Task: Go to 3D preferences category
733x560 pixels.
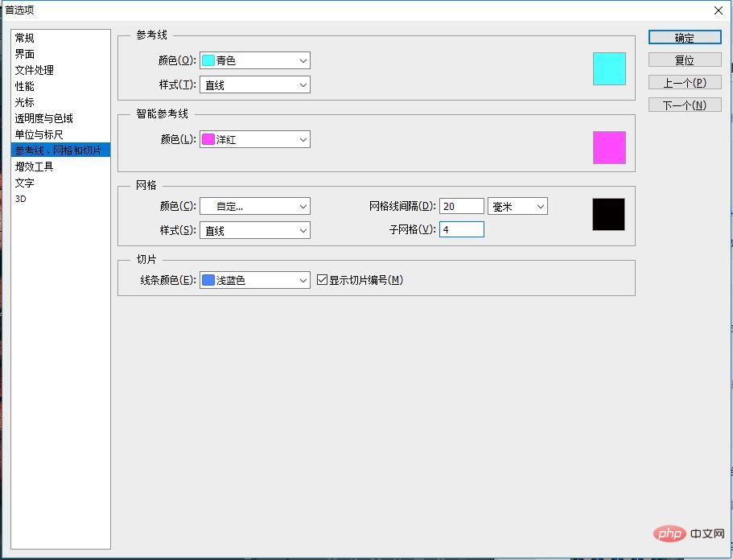Action: tap(21, 199)
